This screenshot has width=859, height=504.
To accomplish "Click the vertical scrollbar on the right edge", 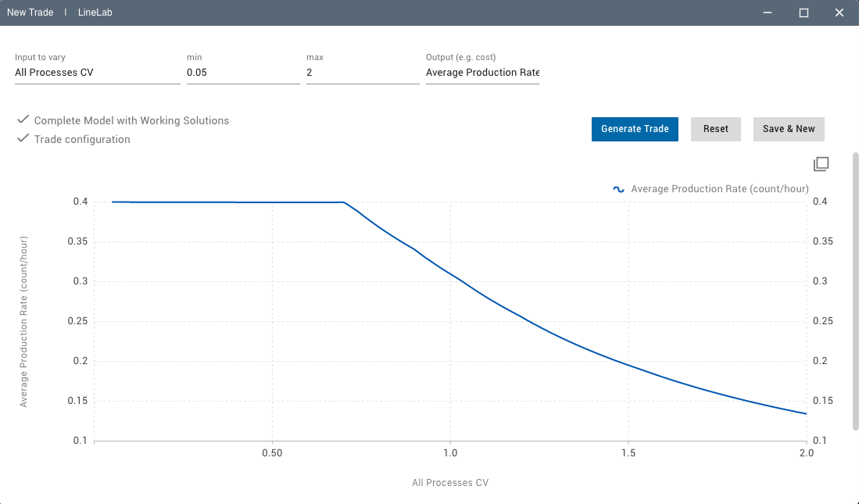I will 854,289.
